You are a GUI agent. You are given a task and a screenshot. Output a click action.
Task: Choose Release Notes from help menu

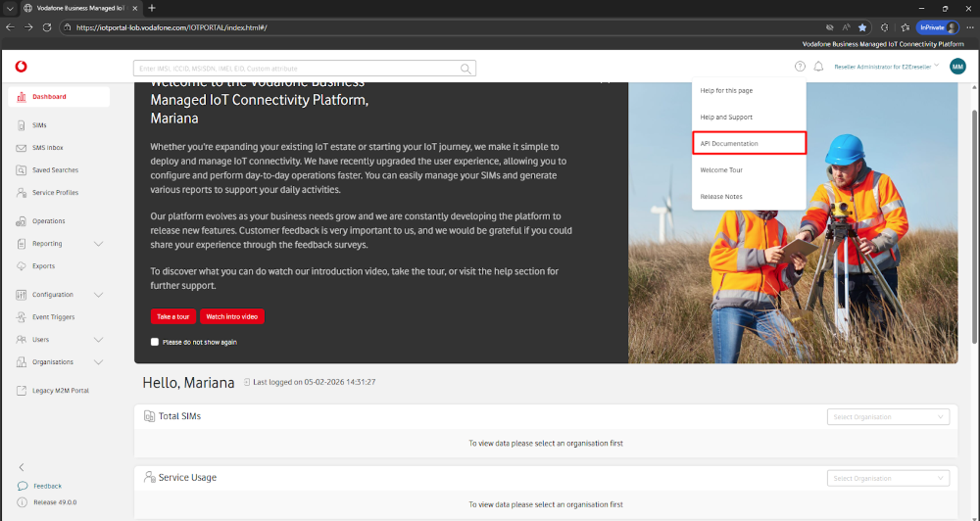tap(721, 197)
